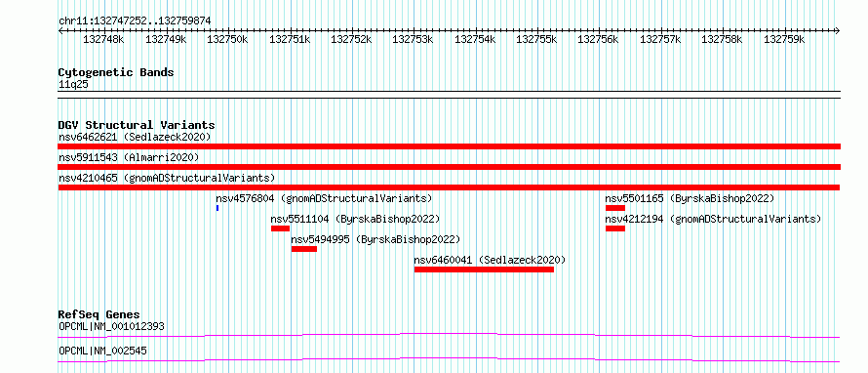Click the nsv6462621 (Sedlazeck2020) variant label
Image resolution: width=868 pixels, height=373 pixels.
[135, 137]
